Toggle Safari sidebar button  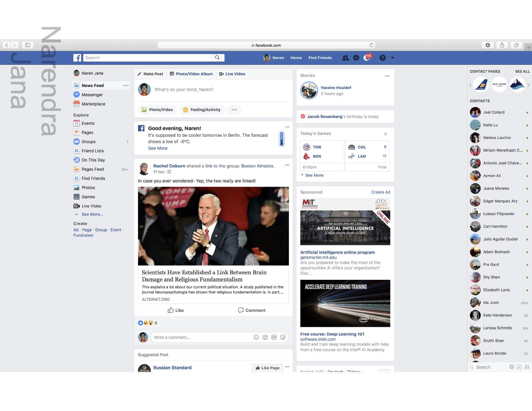tap(28, 45)
